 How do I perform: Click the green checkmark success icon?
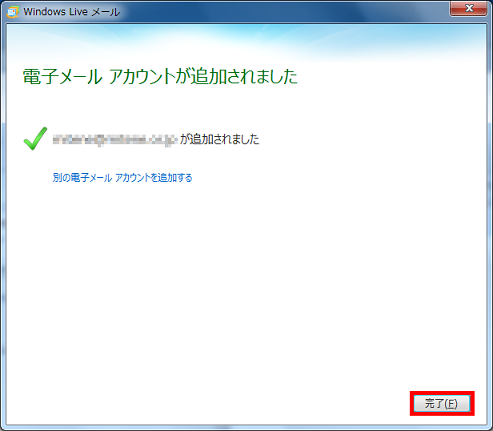click(35, 138)
